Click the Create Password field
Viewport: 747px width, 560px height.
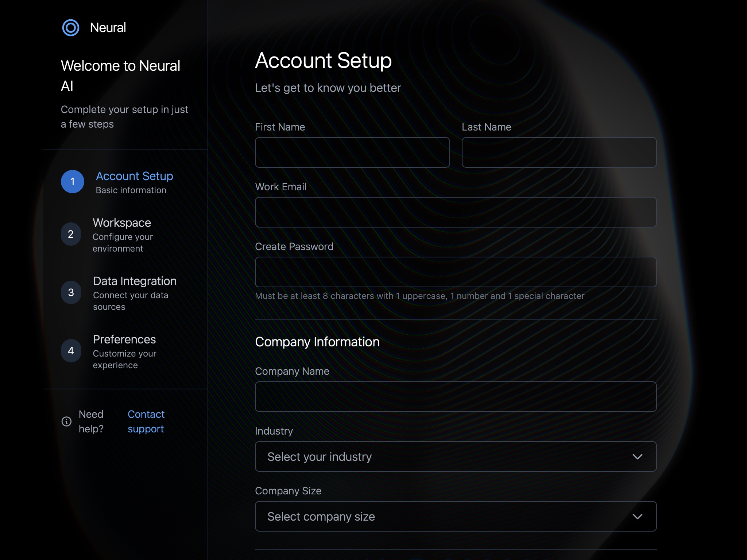455,272
